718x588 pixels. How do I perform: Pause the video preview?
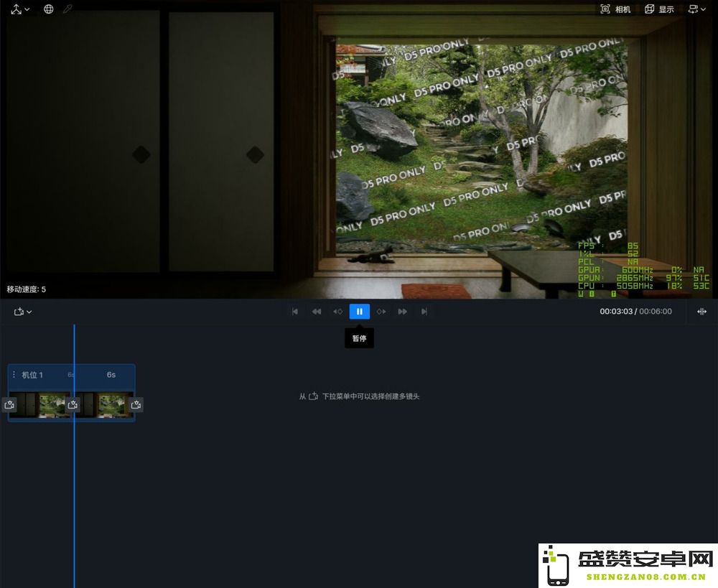point(360,312)
